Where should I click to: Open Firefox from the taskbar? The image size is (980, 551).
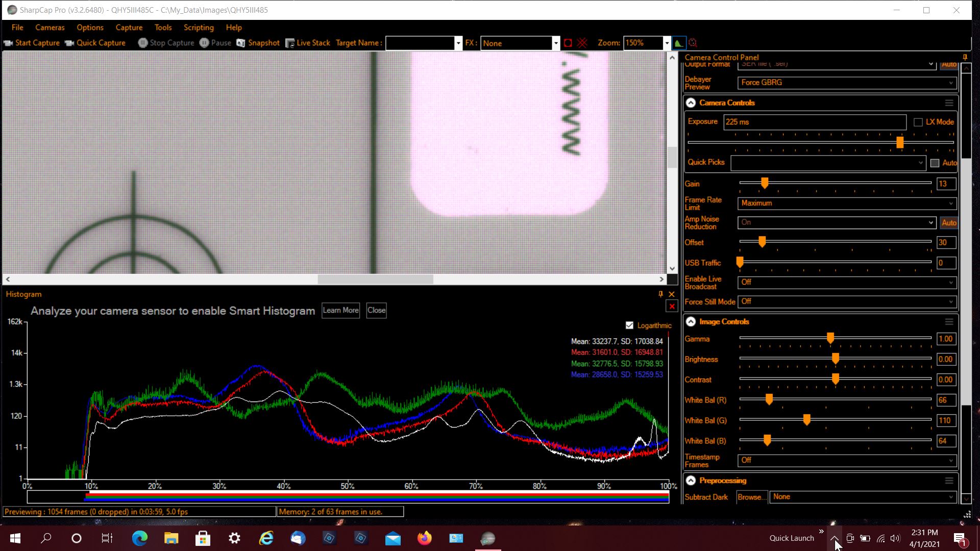pyautogui.click(x=424, y=538)
